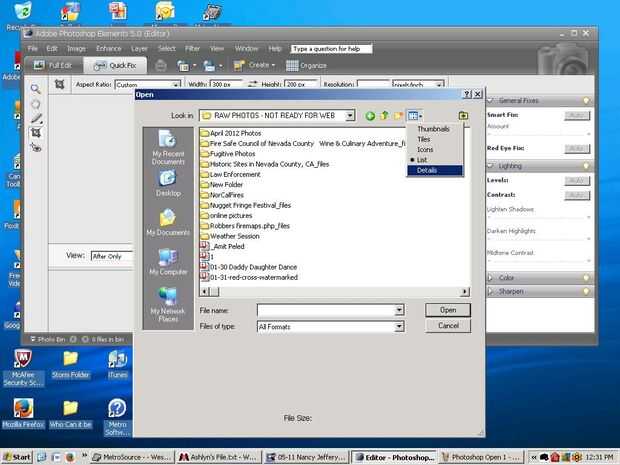
Task: Go up one folder level
Action: 384,115
